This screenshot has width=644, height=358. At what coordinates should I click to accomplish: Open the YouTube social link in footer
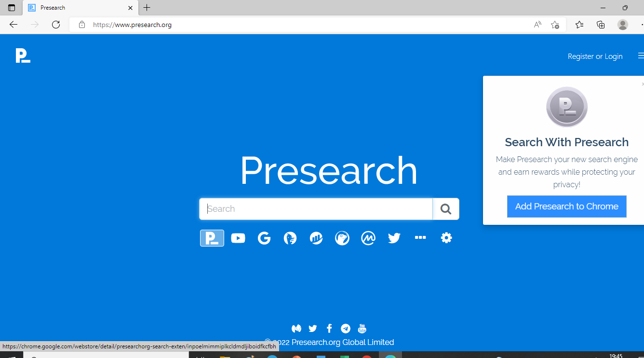pos(362,329)
